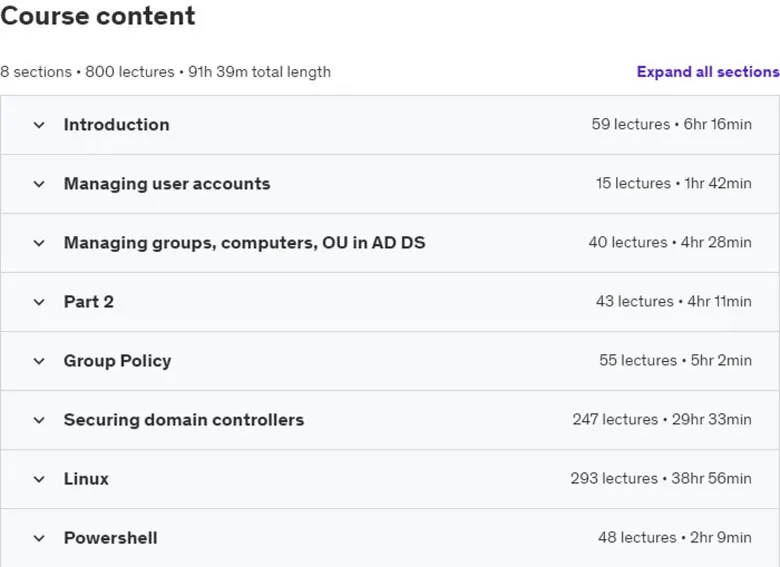Image resolution: width=780 pixels, height=567 pixels.
Task: Click chevron next to Securing domain controllers
Action: pyautogui.click(x=39, y=420)
